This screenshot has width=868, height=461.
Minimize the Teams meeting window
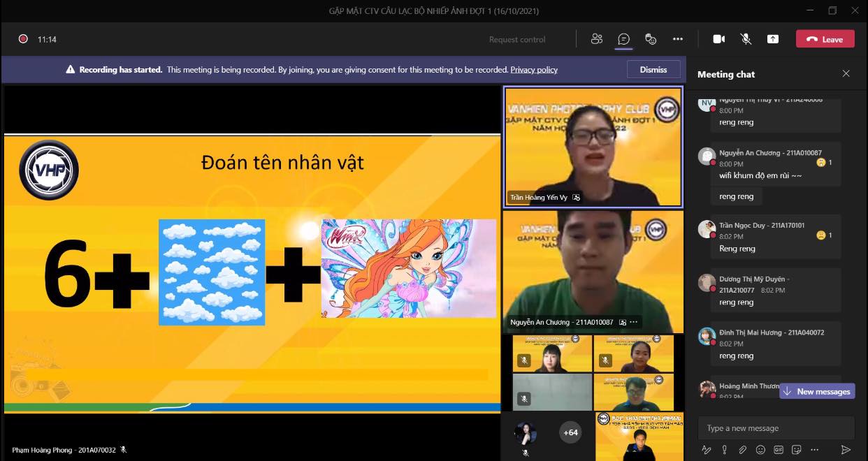(811, 10)
